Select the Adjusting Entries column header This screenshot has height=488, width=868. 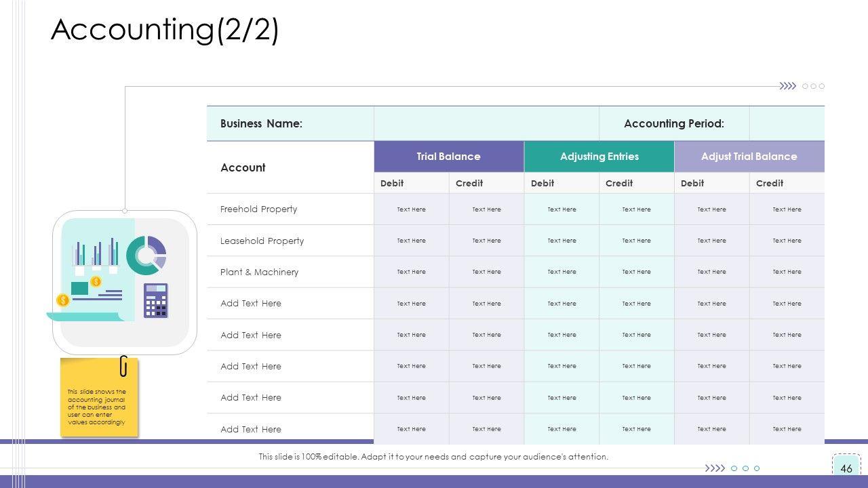point(599,157)
